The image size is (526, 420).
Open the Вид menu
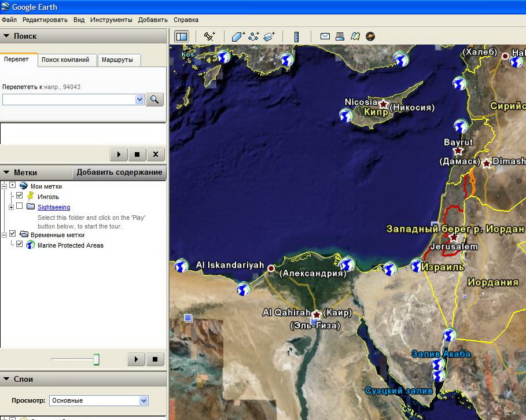(x=79, y=20)
